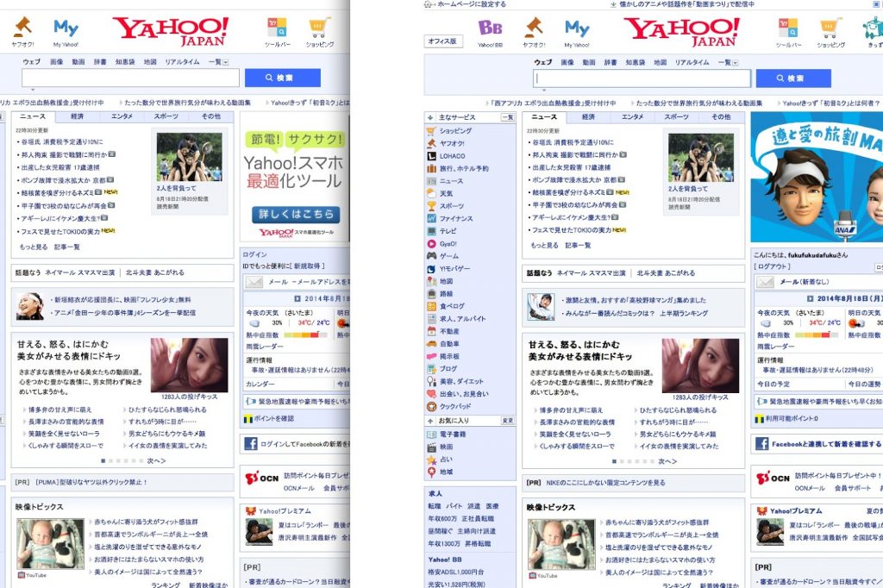Switch to the その他 news tab on the left page

(x=211, y=116)
